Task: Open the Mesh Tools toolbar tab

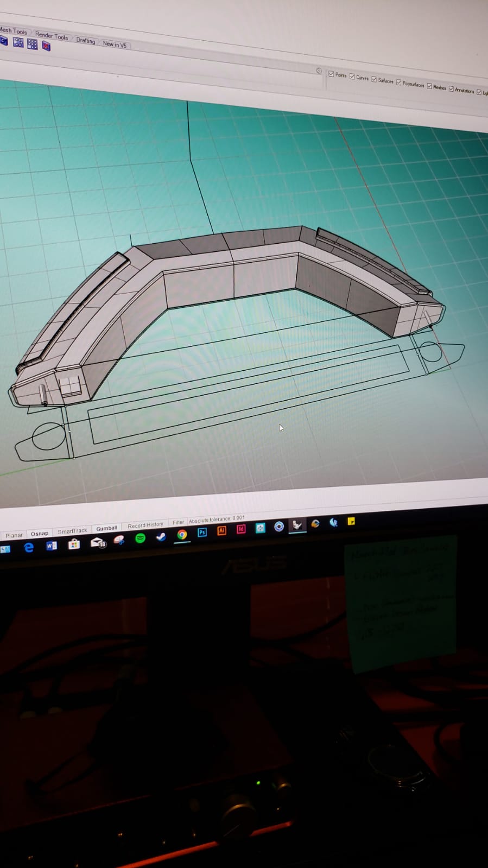Action: pyautogui.click(x=13, y=31)
